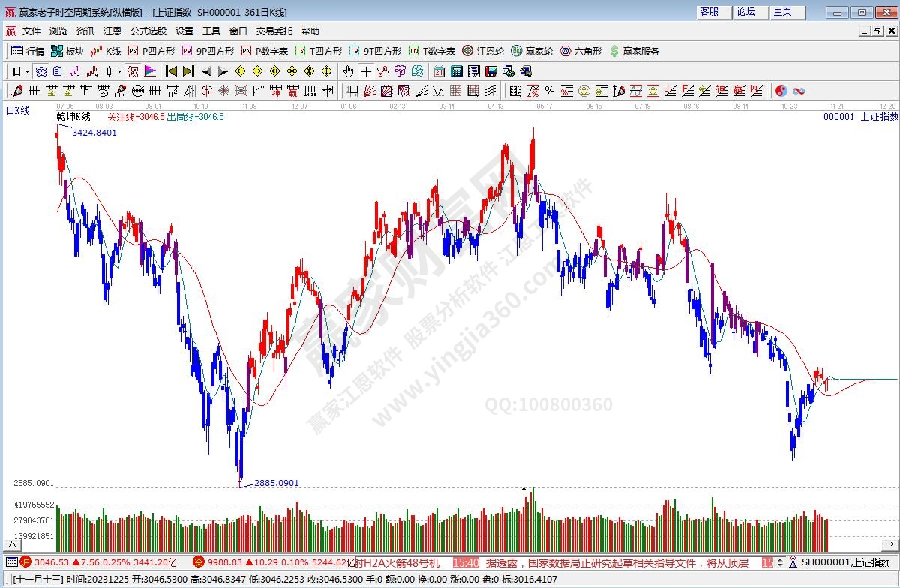The width and height of the screenshot is (900, 588).
Task: Jump to the first K-line bar
Action: click(x=171, y=71)
